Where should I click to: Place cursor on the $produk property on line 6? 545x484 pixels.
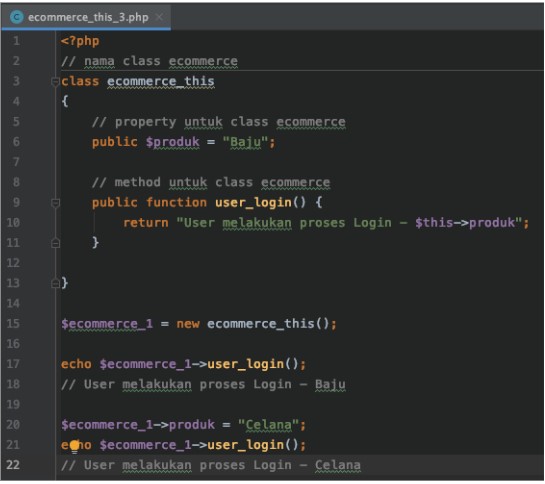(x=173, y=142)
